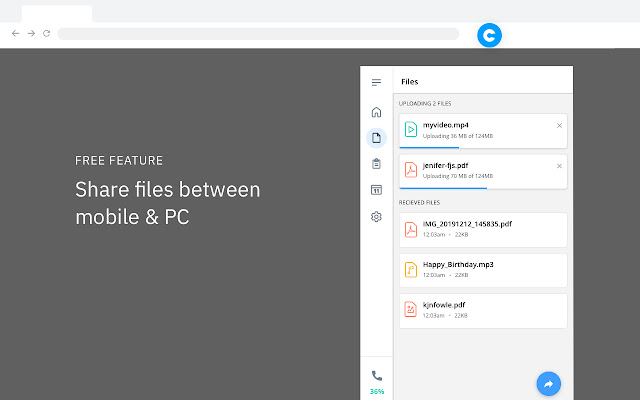Screen dimensions: 640x400
Task: Open the hamburger menu in sidebar
Action: 376,82
